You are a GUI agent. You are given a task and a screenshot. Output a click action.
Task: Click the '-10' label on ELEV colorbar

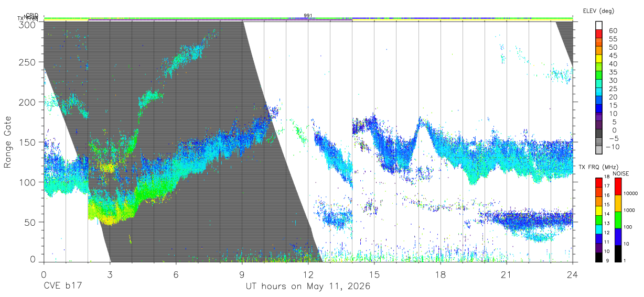coord(613,147)
